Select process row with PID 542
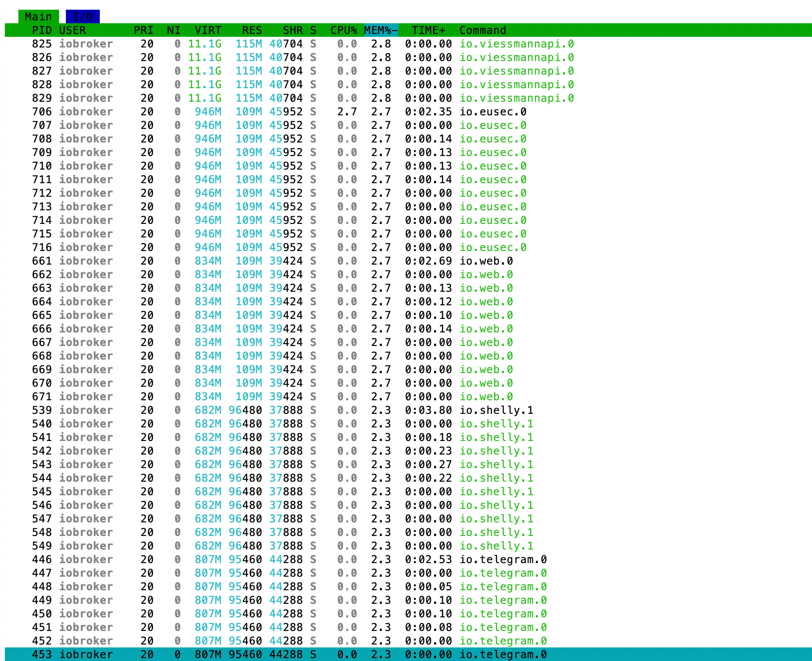Screen dimensions: 812x661 408,451
